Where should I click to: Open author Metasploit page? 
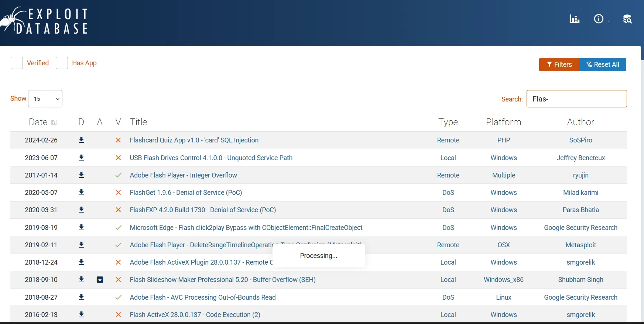pyautogui.click(x=581, y=245)
